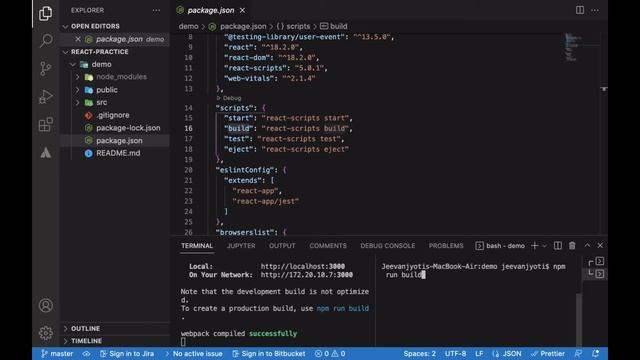This screenshot has width=640, height=360.
Task: Switch to the Debug Console tab
Action: 387,246
